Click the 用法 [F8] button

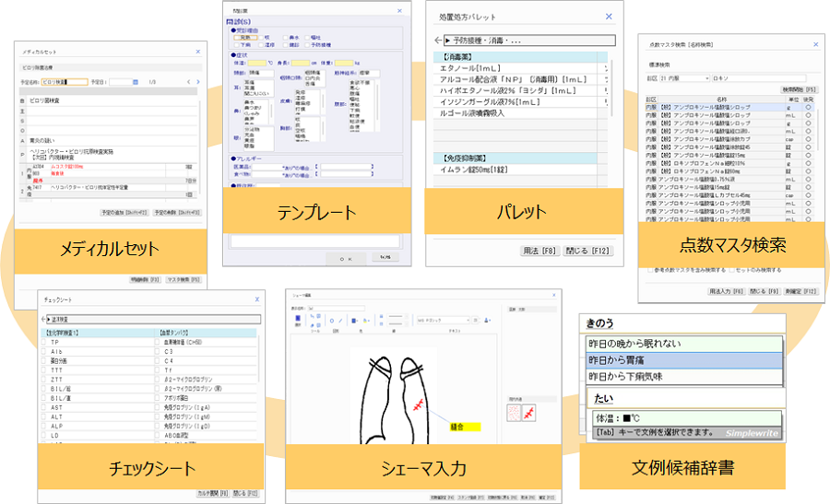point(540,250)
